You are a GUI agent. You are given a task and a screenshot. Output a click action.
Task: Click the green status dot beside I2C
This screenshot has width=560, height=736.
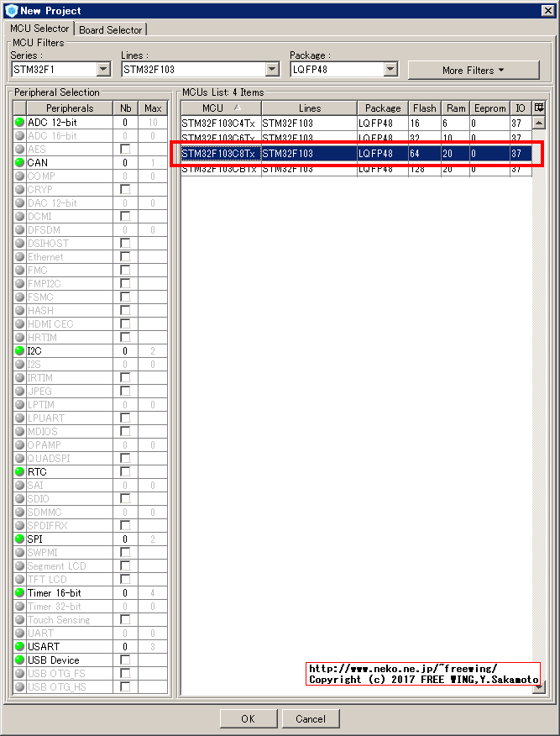[19, 350]
